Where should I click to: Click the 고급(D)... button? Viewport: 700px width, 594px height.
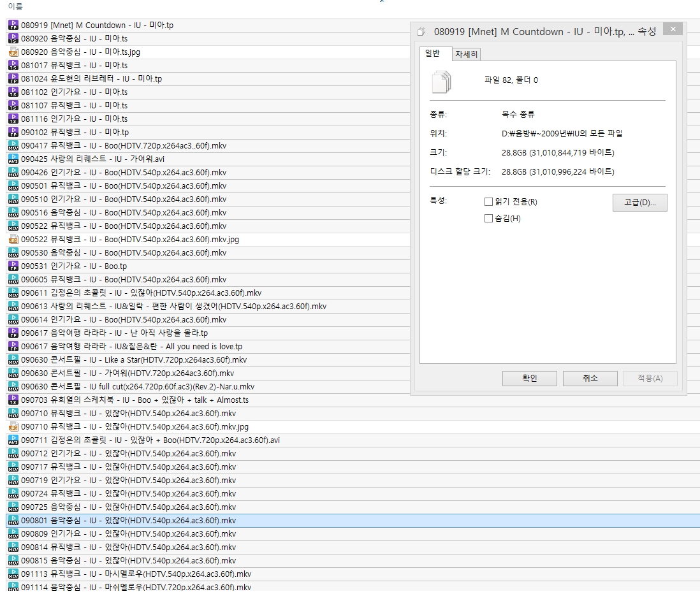pyautogui.click(x=639, y=203)
